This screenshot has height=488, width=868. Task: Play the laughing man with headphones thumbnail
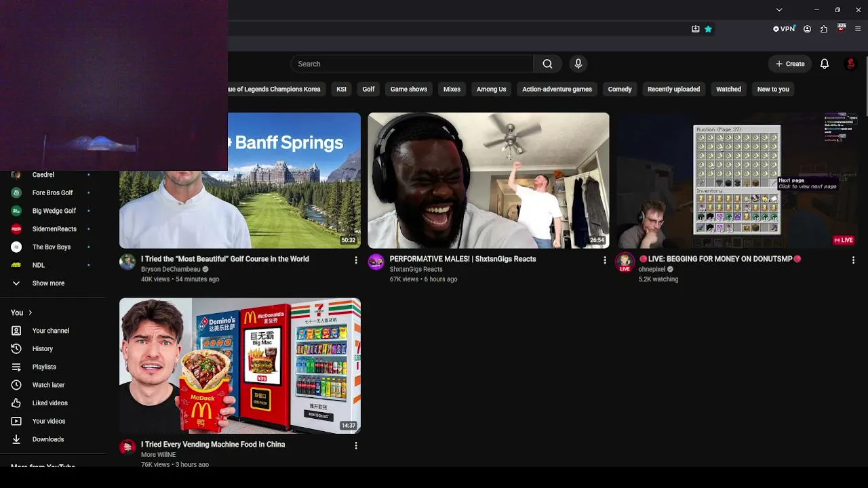point(488,180)
